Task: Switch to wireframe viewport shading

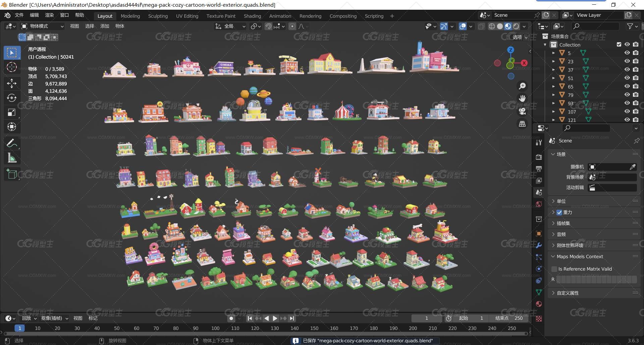Action: 492,26
